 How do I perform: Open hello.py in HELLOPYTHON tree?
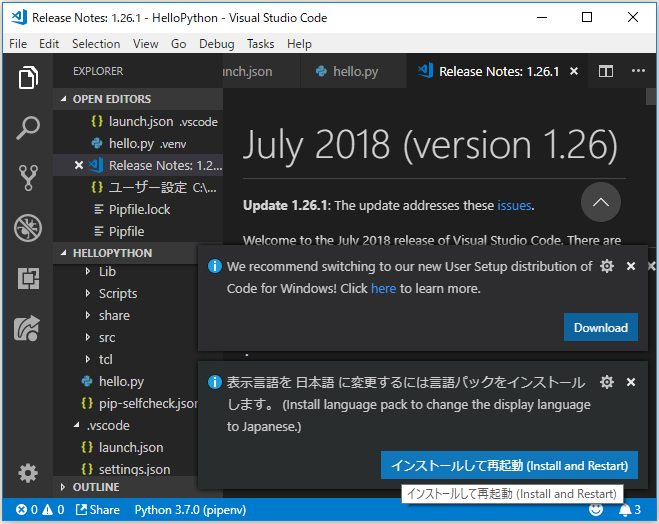point(126,381)
